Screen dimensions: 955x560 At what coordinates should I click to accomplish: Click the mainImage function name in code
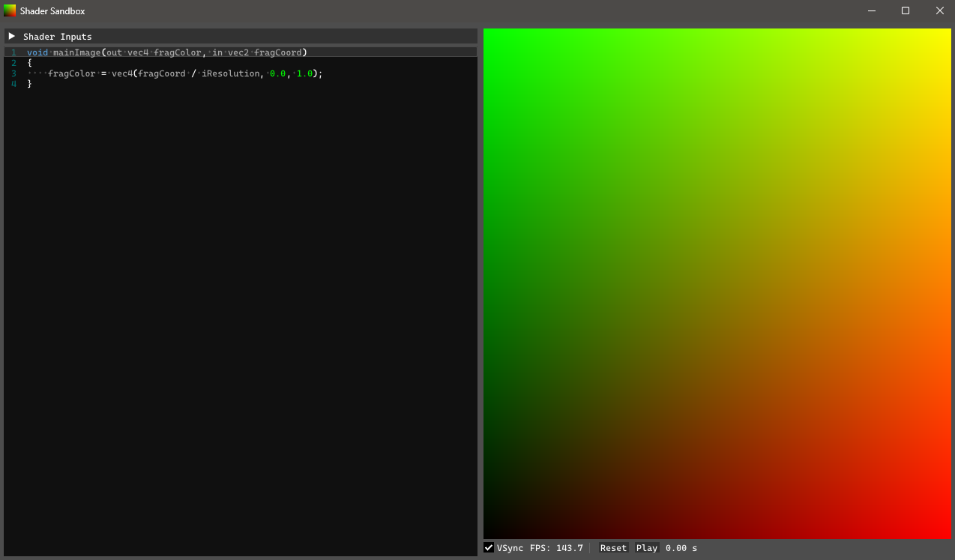tap(76, 52)
